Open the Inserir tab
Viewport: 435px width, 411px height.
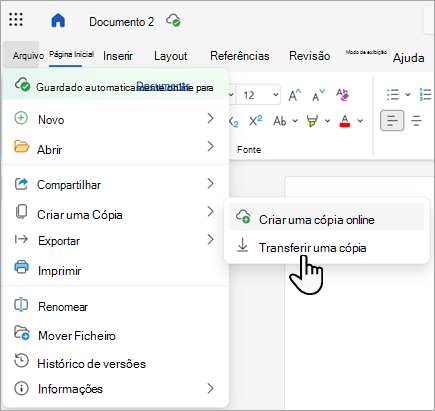click(x=118, y=56)
